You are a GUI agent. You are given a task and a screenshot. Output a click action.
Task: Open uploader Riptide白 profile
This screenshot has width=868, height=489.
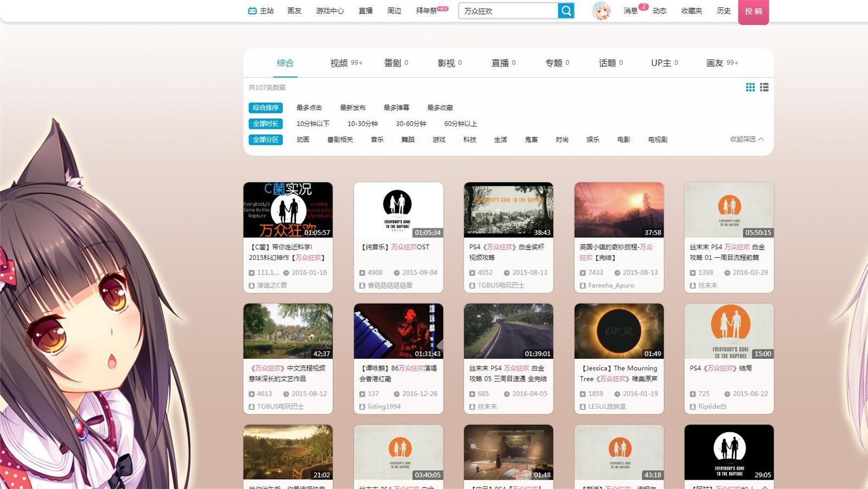point(712,406)
